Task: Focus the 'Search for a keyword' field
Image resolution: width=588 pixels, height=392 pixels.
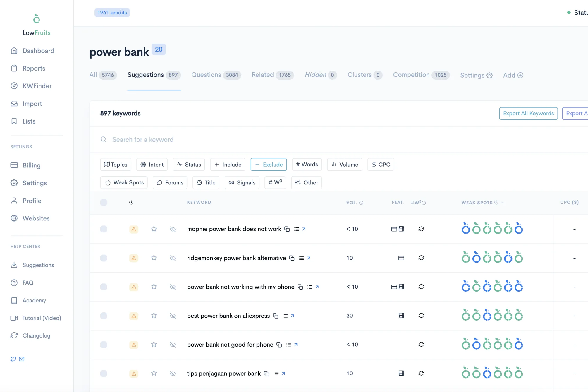Action: tap(339, 139)
